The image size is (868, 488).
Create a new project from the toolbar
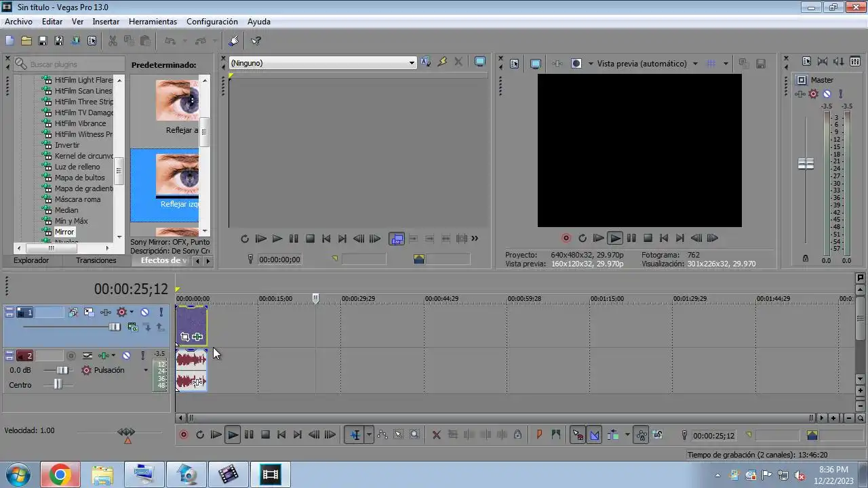point(9,41)
